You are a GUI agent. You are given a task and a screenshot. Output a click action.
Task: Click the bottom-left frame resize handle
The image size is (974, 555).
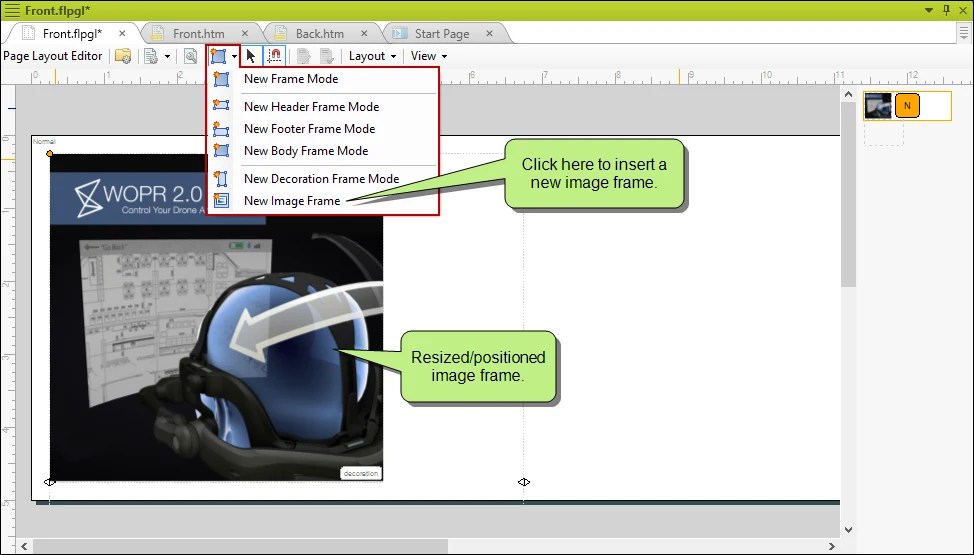tap(50, 482)
